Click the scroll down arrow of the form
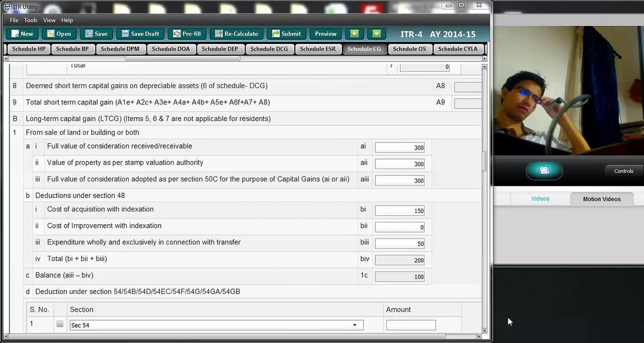 pos(485,331)
